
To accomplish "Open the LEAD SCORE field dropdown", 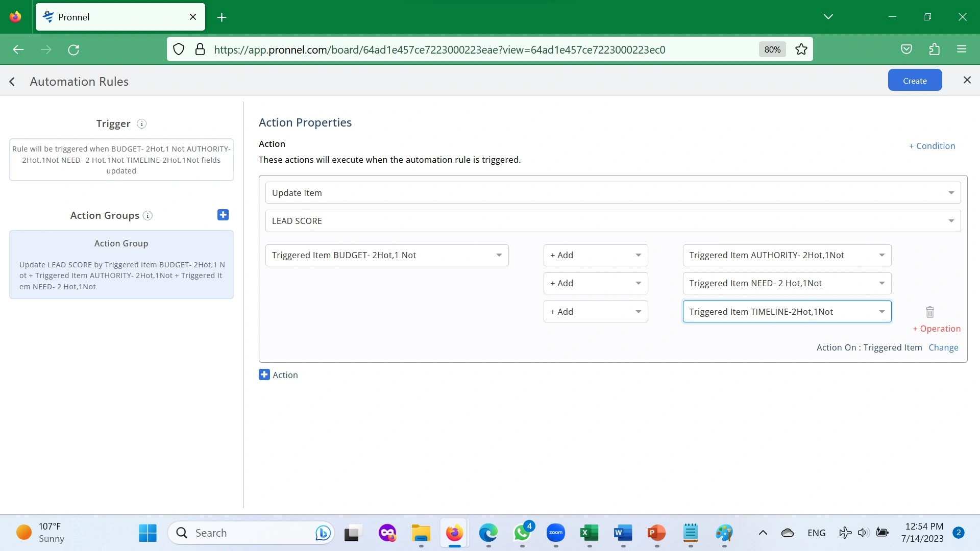I will click(x=612, y=221).
